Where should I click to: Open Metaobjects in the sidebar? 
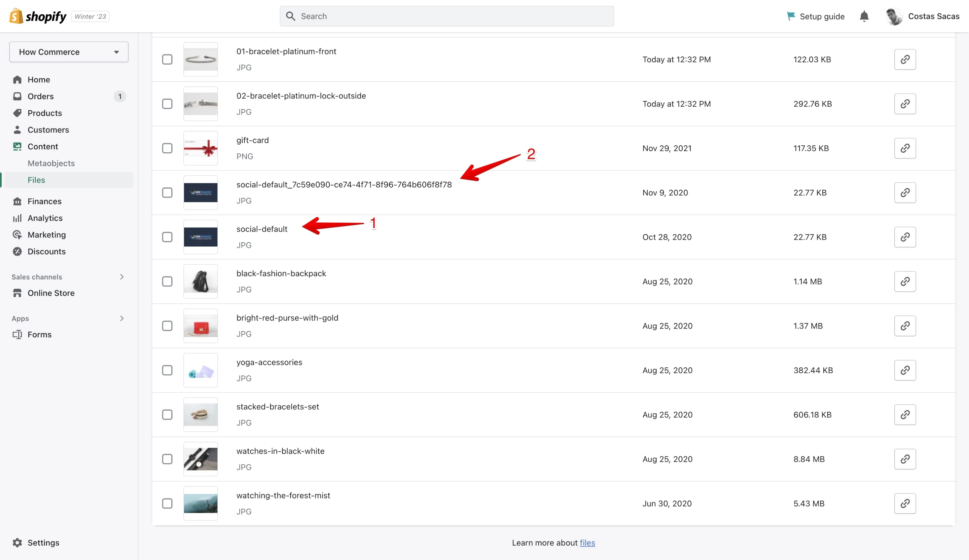coord(51,163)
